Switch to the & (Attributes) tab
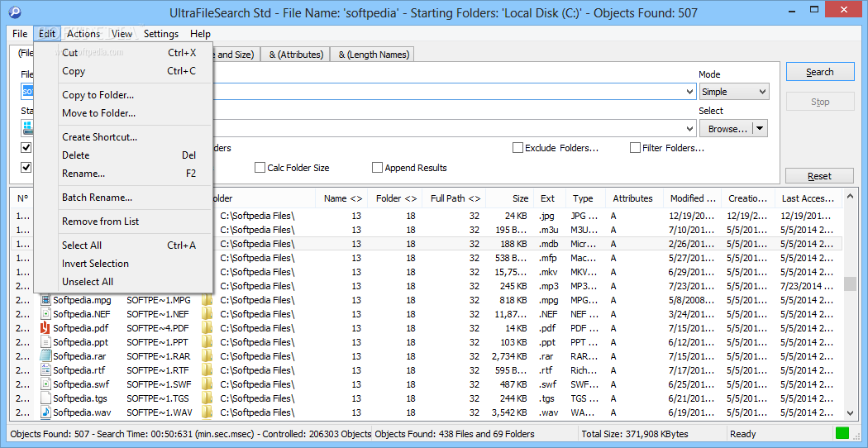The height and width of the screenshot is (448, 868). pos(296,55)
